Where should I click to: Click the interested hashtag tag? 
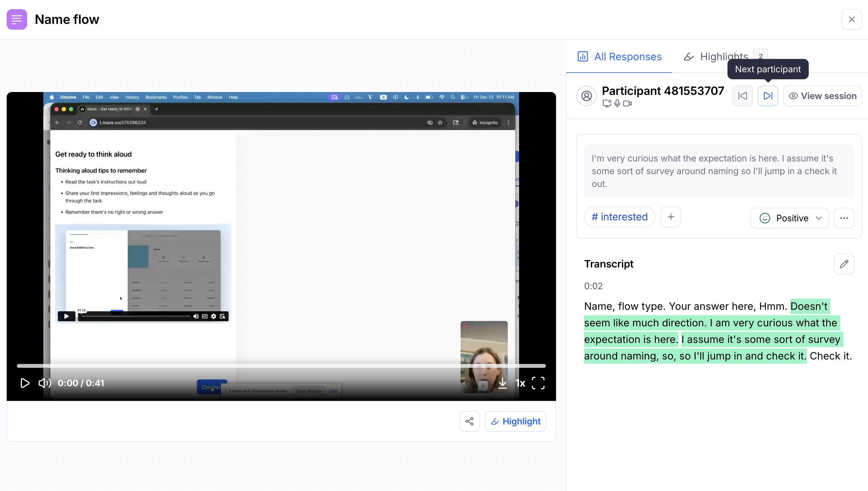tap(620, 217)
